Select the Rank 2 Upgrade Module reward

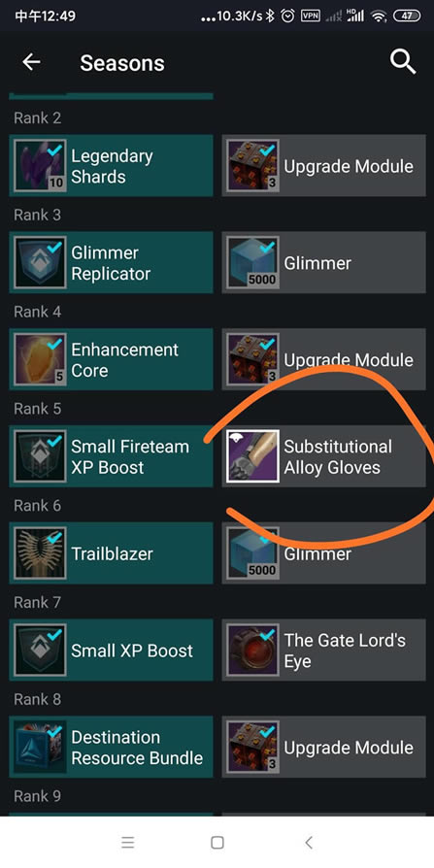[324, 165]
